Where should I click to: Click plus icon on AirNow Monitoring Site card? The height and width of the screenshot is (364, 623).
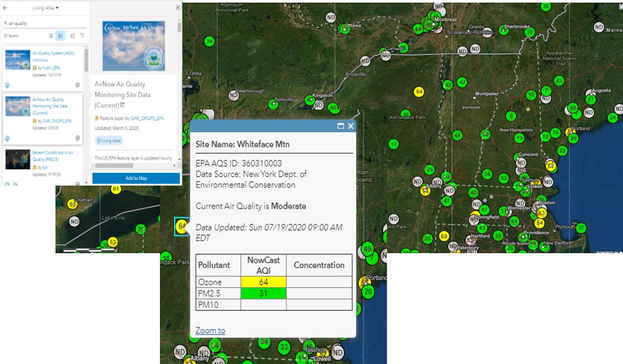[x=78, y=137]
